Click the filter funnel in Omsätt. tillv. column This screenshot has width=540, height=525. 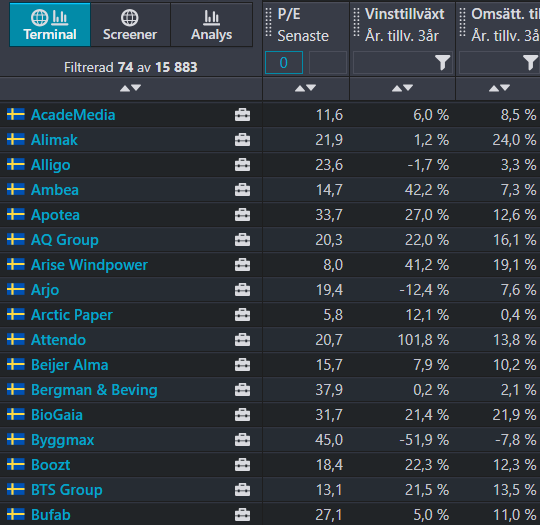pos(530,63)
